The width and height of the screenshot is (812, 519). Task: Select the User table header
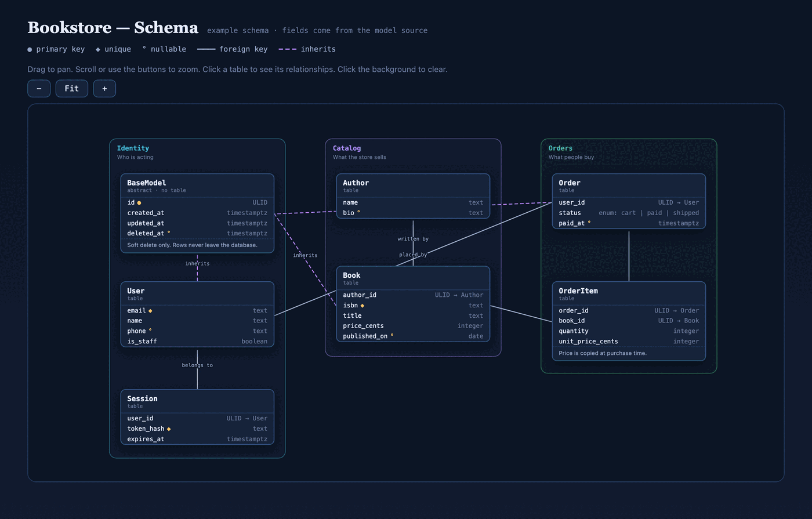[197, 293]
